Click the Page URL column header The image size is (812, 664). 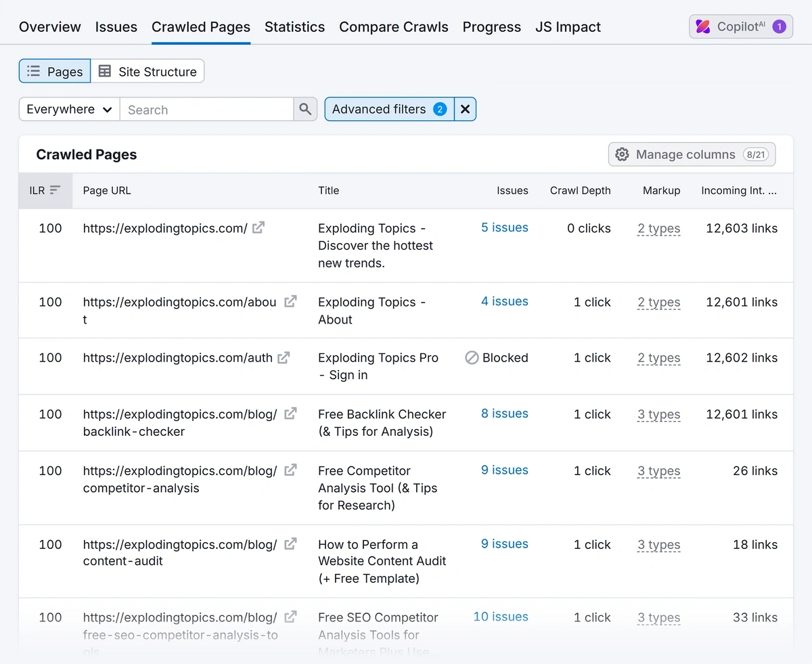[107, 190]
